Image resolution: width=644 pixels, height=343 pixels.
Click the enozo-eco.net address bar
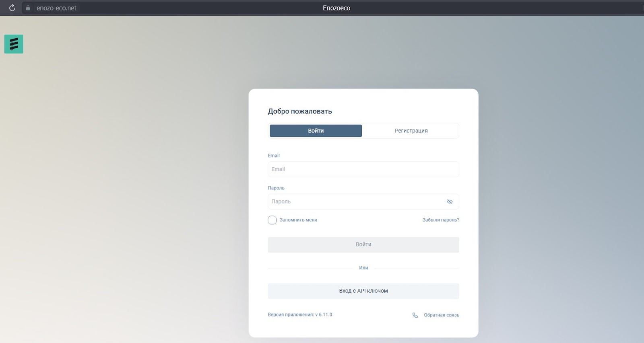click(x=56, y=8)
